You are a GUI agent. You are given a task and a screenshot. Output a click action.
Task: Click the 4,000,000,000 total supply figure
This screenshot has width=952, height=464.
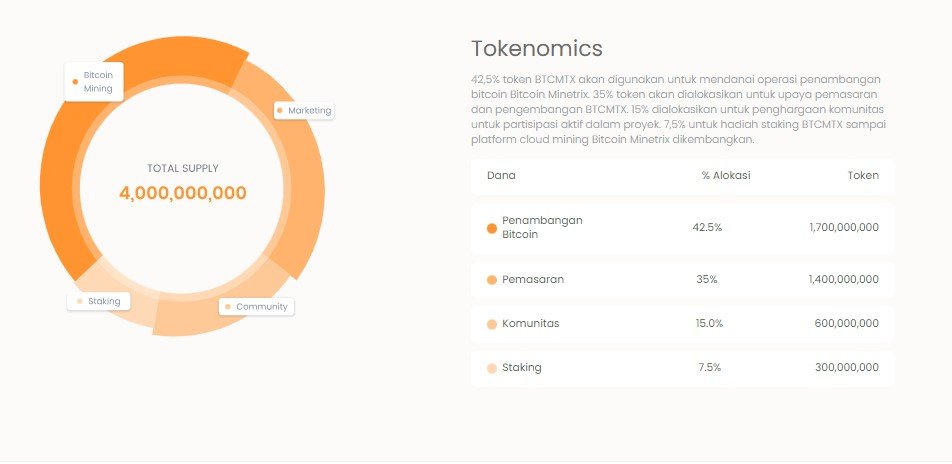tap(183, 193)
